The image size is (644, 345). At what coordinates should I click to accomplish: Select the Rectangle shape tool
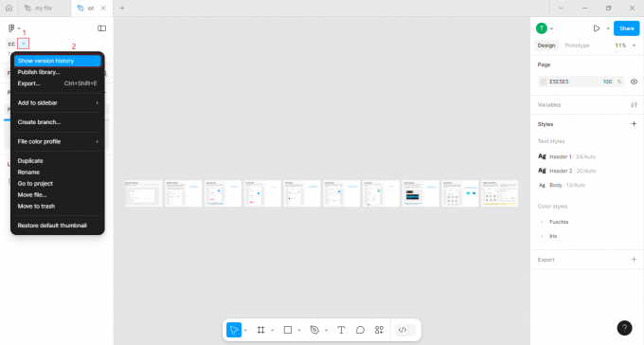pyautogui.click(x=288, y=330)
